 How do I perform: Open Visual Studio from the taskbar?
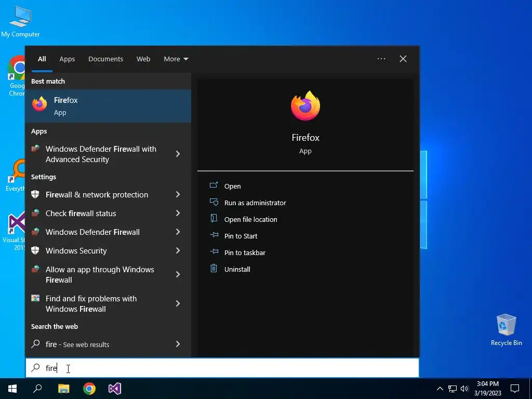click(x=115, y=389)
